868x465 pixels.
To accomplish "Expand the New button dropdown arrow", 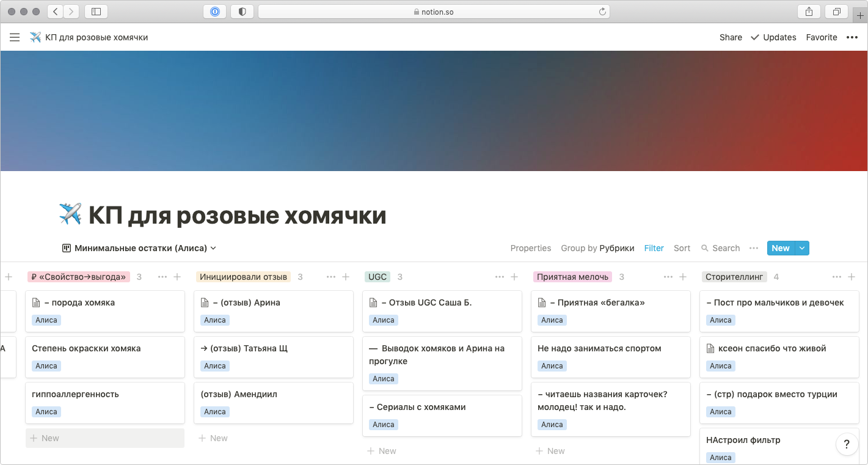I will pyautogui.click(x=803, y=248).
